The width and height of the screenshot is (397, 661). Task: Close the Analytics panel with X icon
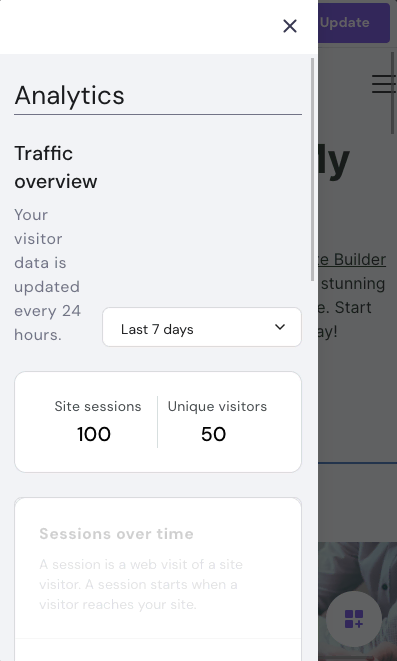(x=290, y=26)
